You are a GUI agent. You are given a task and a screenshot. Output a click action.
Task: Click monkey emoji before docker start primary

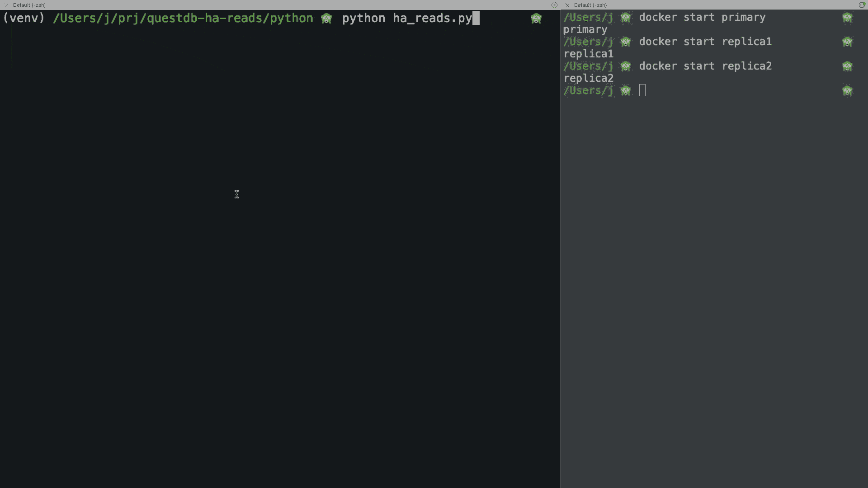[626, 18]
